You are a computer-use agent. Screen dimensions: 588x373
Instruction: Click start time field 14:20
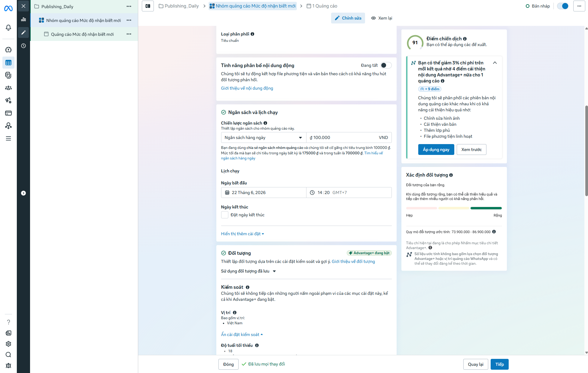click(349, 193)
